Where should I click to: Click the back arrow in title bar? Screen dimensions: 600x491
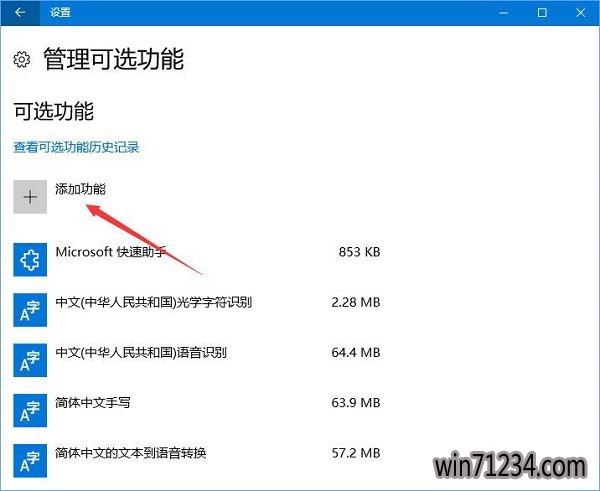(x=20, y=13)
